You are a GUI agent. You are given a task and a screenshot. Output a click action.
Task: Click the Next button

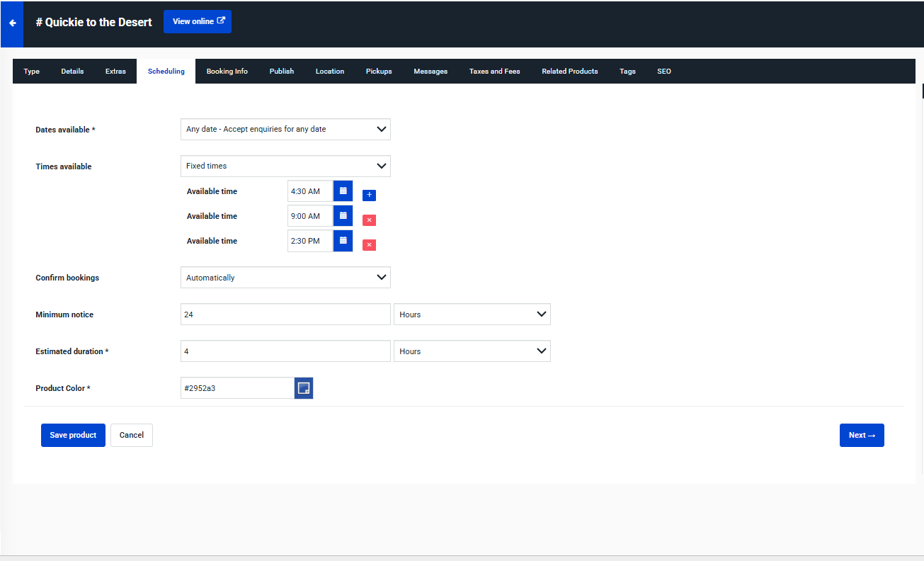pyautogui.click(x=862, y=435)
